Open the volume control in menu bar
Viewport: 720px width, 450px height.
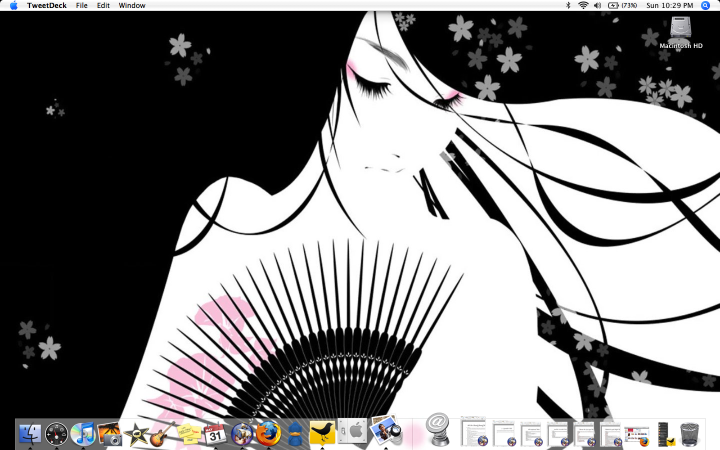click(597, 6)
